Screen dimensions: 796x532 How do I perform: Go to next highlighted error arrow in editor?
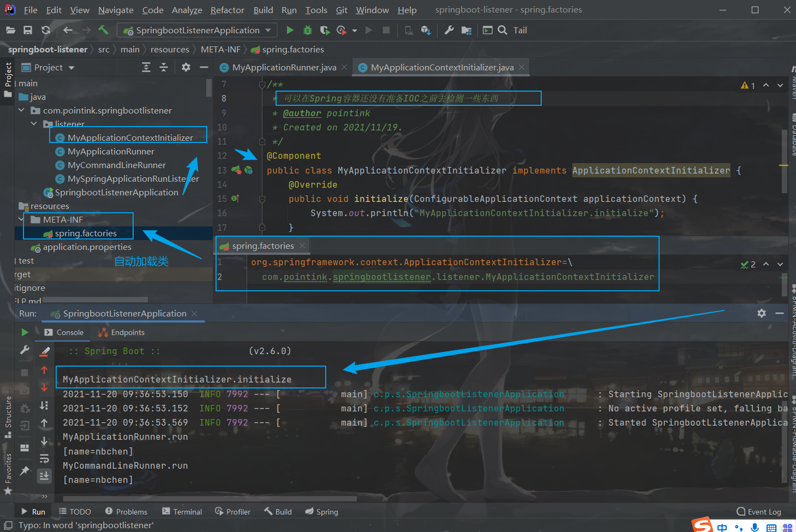pyautogui.click(x=780, y=85)
